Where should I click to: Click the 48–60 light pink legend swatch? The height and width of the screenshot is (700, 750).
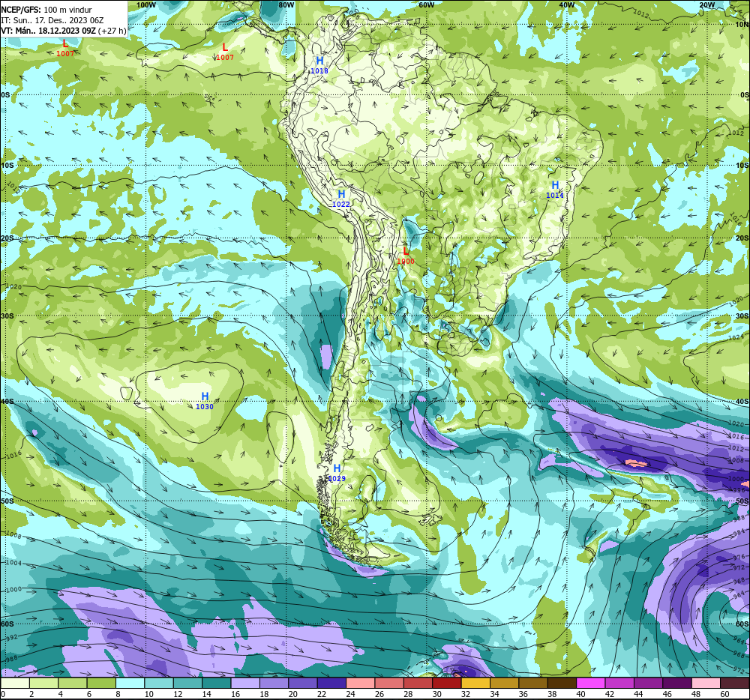click(x=706, y=684)
